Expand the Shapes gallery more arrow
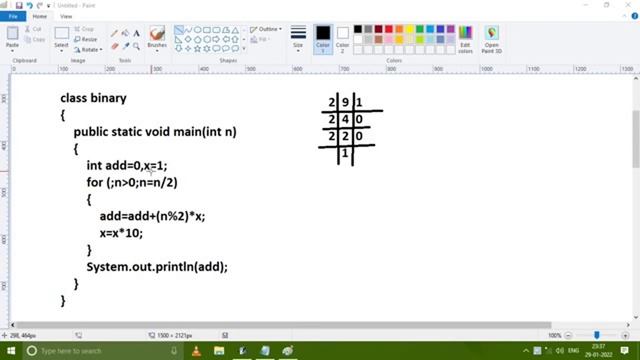The width and height of the screenshot is (640, 360). (244, 49)
